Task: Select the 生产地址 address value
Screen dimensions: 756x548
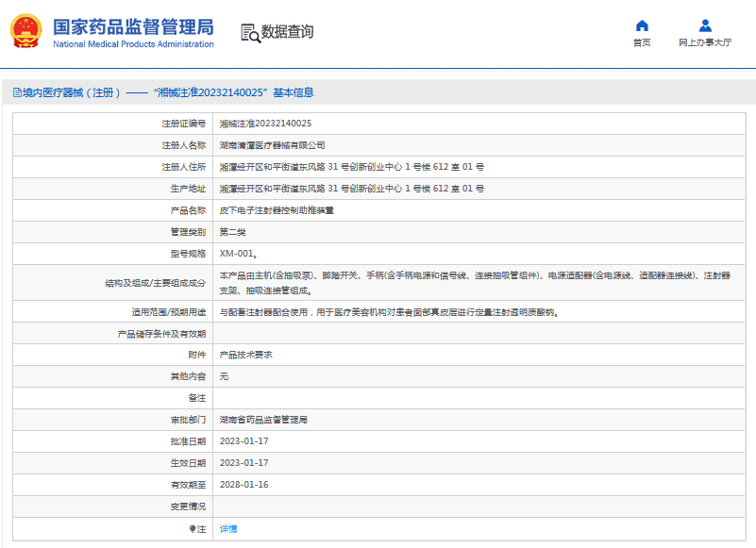Action: click(x=352, y=189)
